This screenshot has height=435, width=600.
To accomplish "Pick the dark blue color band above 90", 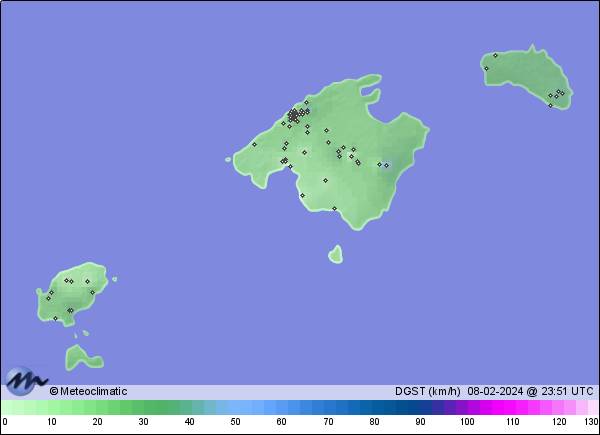I will [x=420, y=408].
